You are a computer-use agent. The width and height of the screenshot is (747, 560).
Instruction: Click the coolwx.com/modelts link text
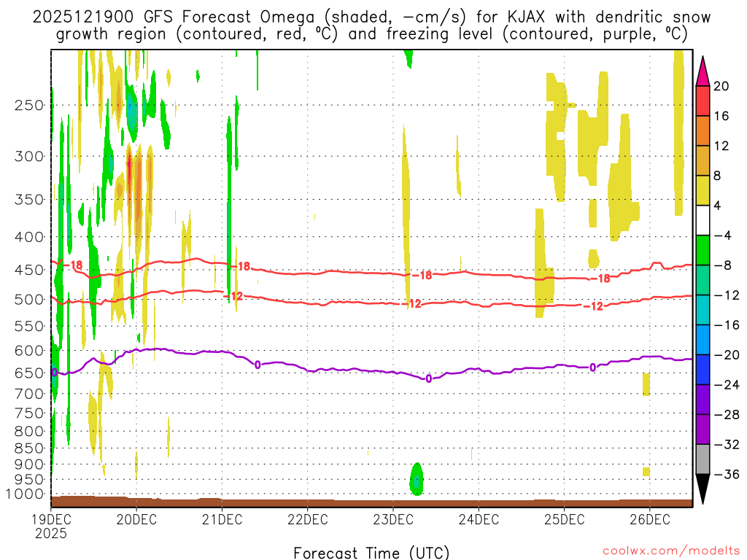point(671,551)
